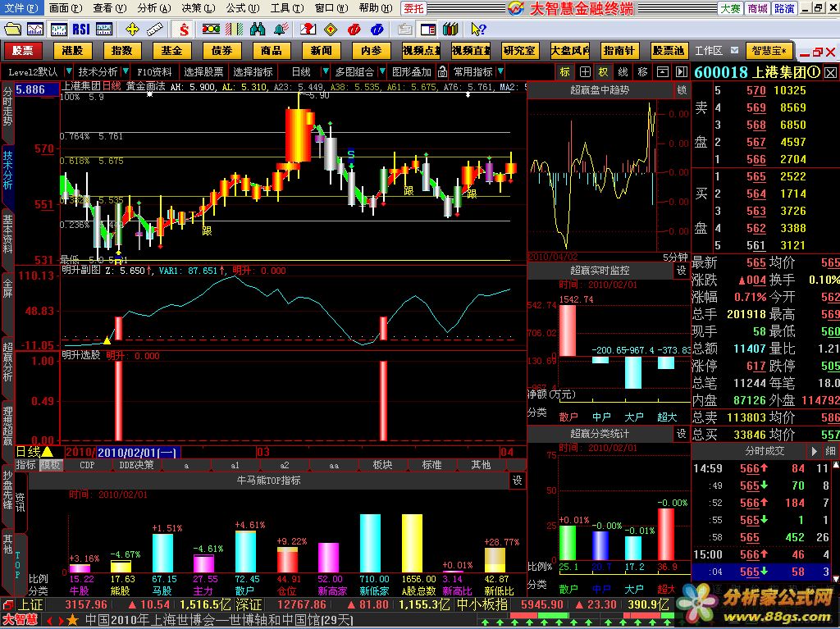Click the crosshair grid icon in chart header
Screen dimensions: 840x629
(585, 71)
